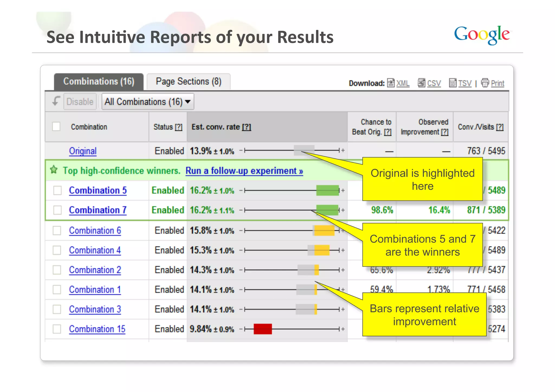The image size is (555, 392).
Task: Open help [?] for Chance to Beat Orig.
Action: [388, 132]
